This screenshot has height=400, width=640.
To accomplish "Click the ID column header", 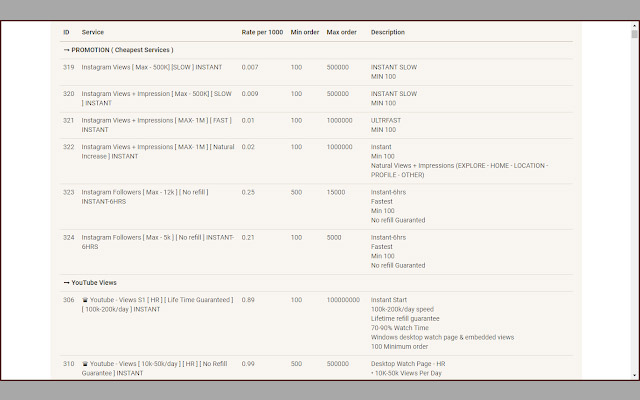I will pos(66,32).
